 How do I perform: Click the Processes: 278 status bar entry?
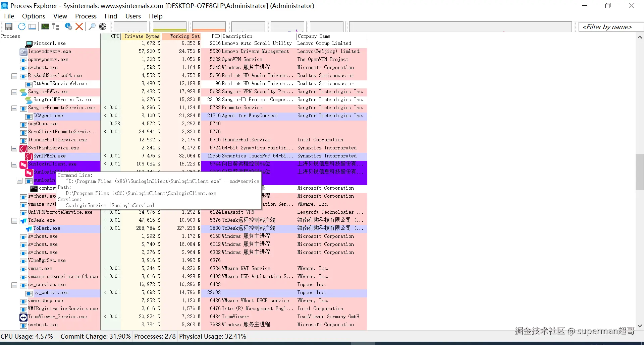[x=155, y=336]
